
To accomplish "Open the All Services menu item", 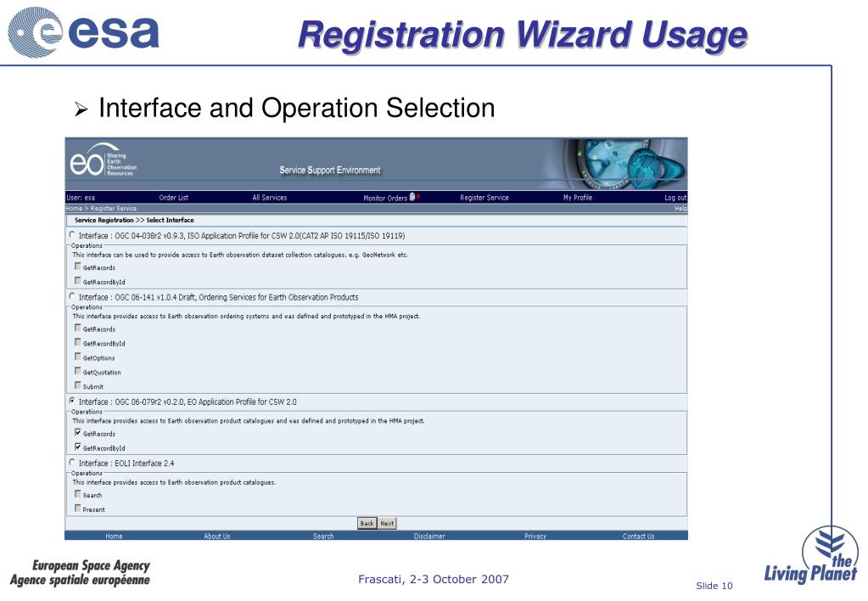I will (x=270, y=198).
